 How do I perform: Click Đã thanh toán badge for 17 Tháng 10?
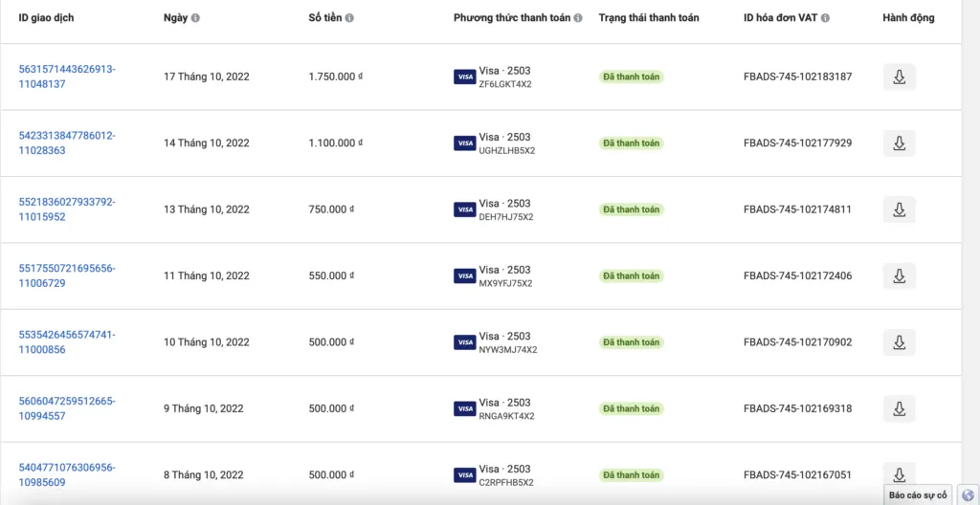[632, 77]
